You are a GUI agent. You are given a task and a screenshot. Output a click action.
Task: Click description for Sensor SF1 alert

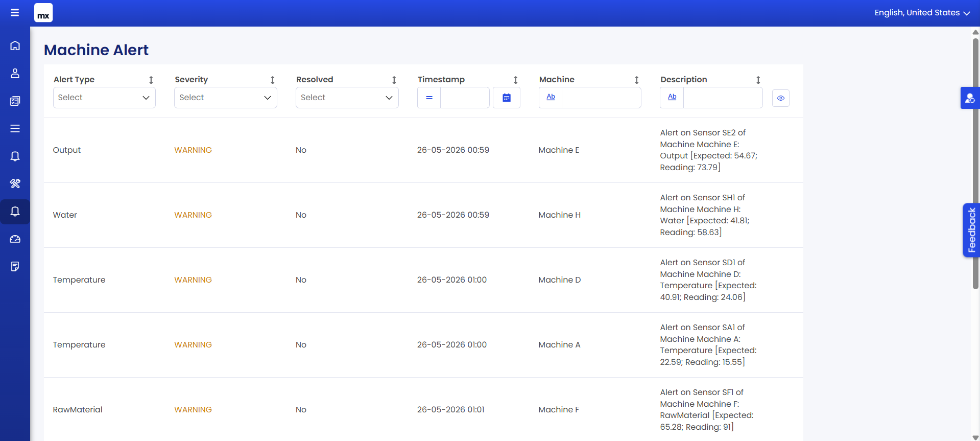tap(707, 410)
